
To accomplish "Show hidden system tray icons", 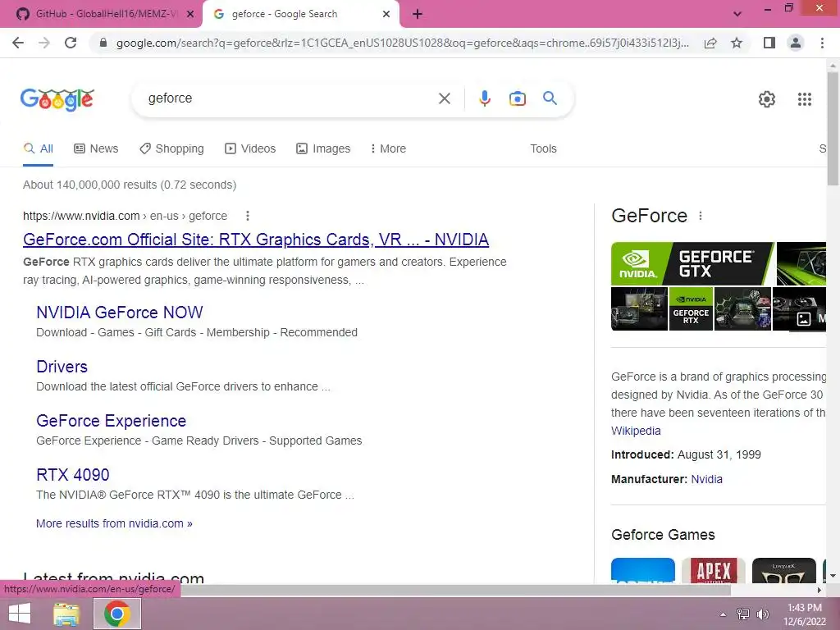I will pyautogui.click(x=724, y=614).
